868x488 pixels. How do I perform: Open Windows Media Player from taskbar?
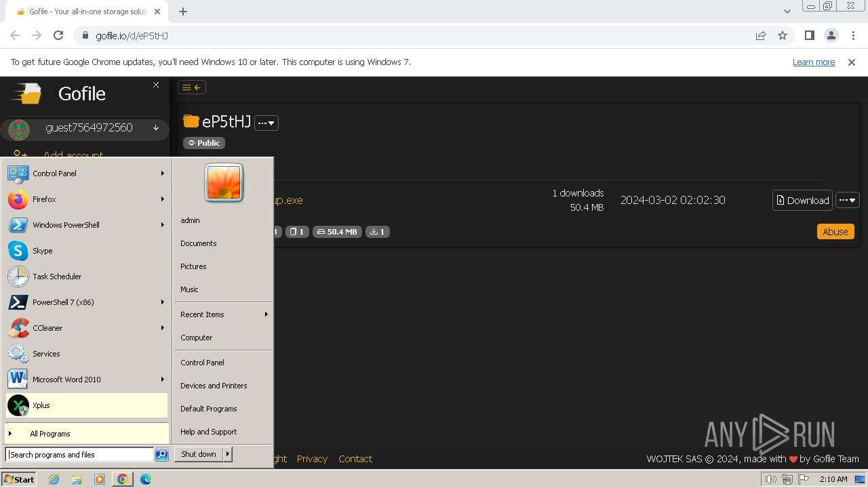tap(100, 479)
